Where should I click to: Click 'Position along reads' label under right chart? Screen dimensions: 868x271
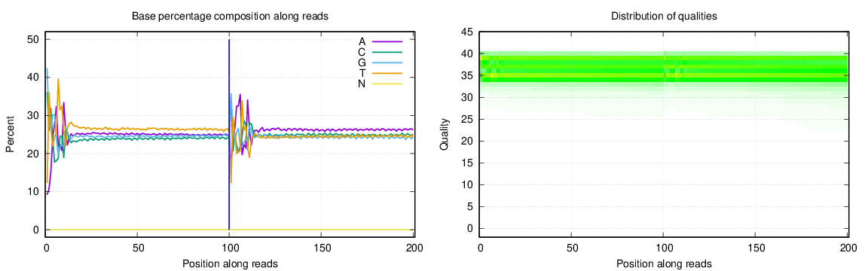click(x=665, y=263)
